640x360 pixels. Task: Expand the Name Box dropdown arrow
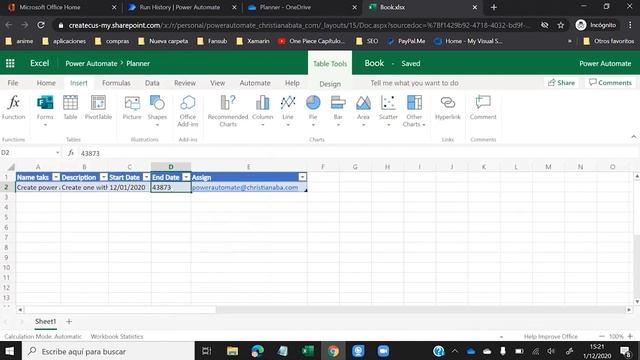[x=57, y=153]
